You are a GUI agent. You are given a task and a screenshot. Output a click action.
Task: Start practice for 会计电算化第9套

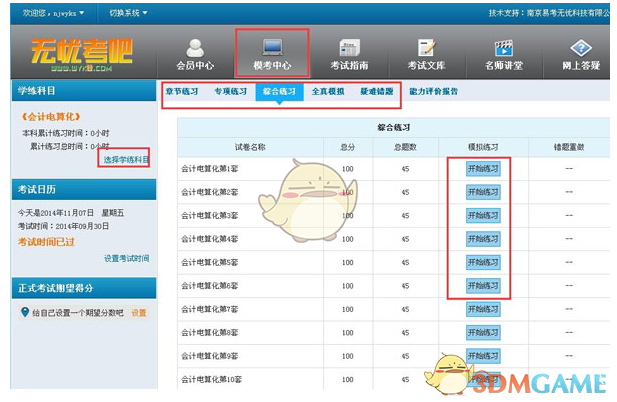(x=483, y=356)
